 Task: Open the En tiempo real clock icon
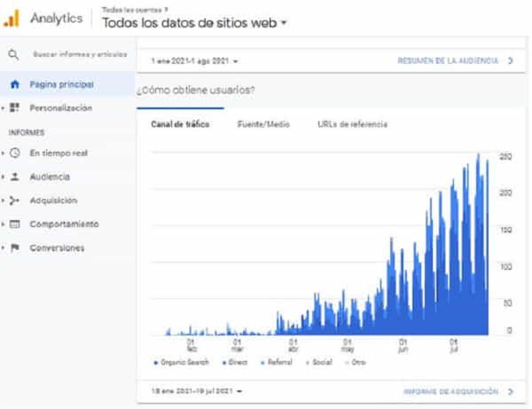[15, 153]
